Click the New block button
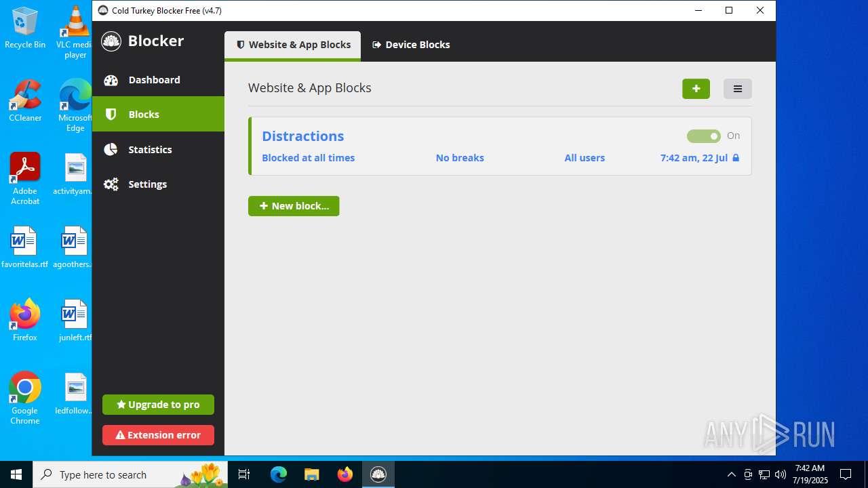The height and width of the screenshot is (488, 868). tap(294, 206)
